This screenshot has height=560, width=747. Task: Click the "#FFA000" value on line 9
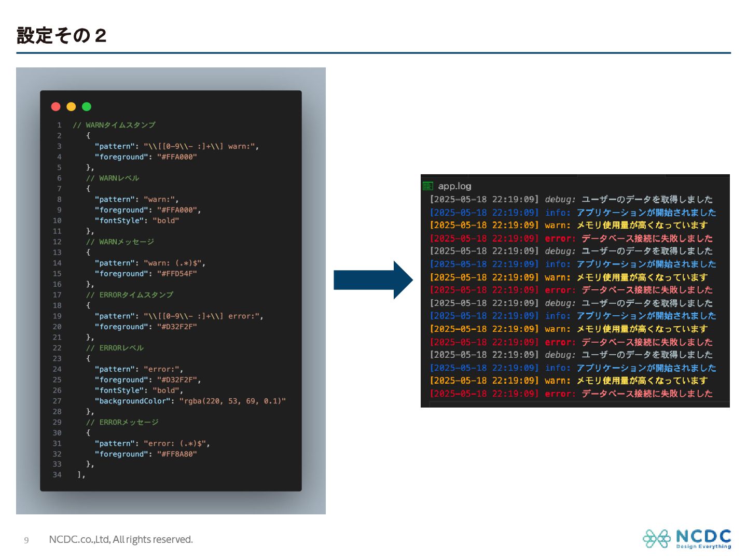point(177,210)
